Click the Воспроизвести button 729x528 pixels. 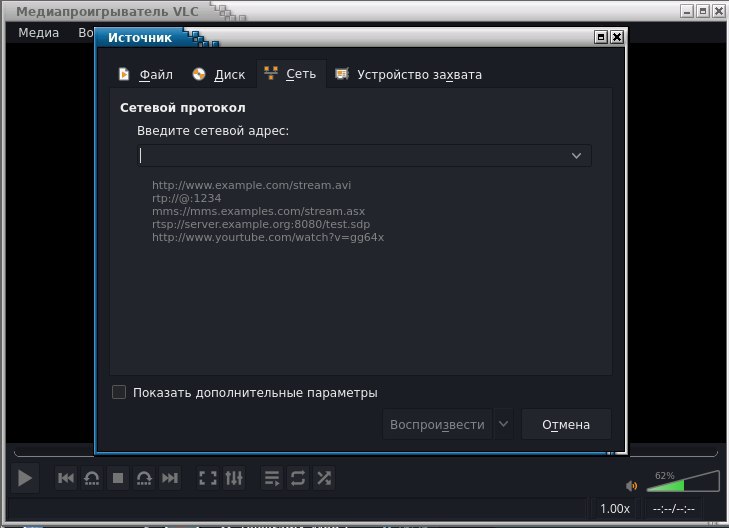(437, 424)
